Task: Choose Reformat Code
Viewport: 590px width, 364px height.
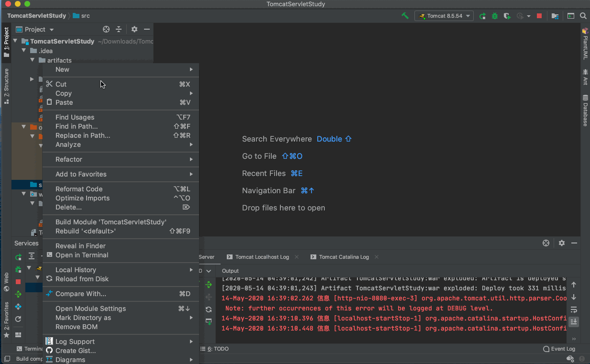Action: click(x=121, y=189)
